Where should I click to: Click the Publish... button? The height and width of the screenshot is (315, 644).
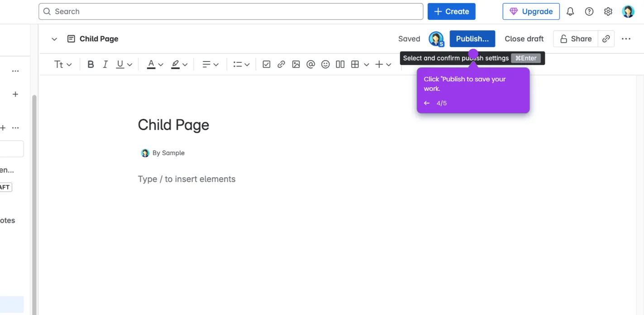472,39
